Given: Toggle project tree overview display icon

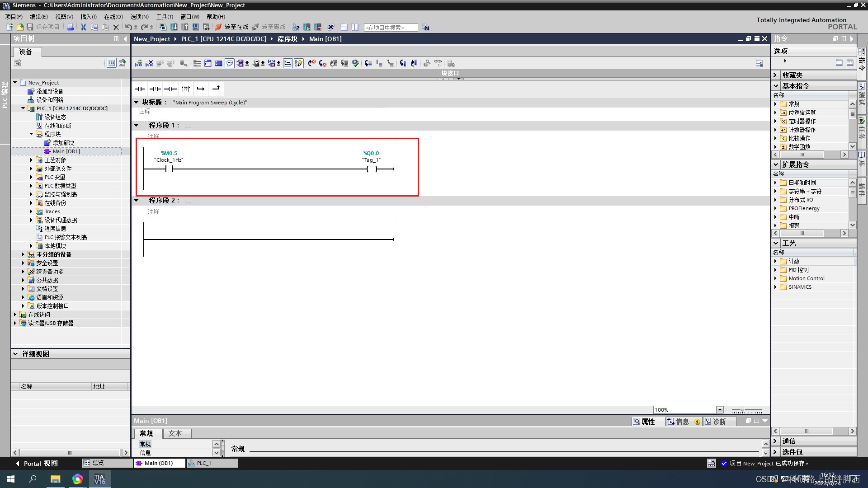Looking at the screenshot, I should (111, 63).
